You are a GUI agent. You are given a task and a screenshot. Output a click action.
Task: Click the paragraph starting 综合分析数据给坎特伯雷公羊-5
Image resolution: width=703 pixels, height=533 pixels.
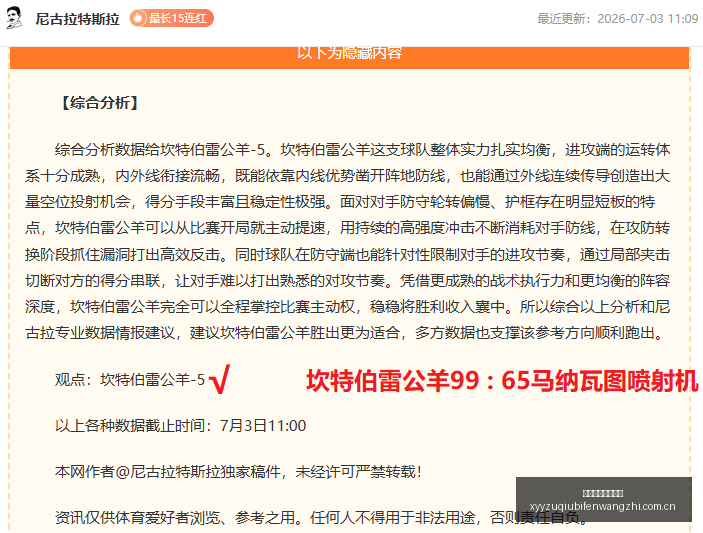[348, 241]
